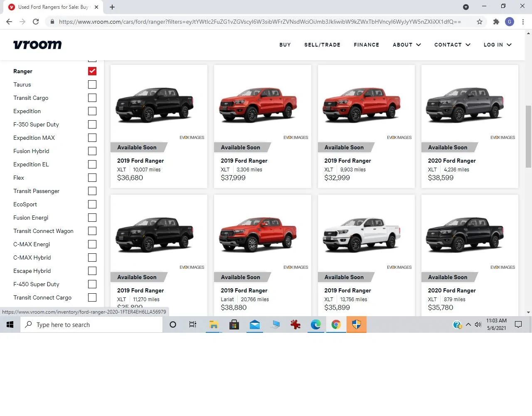Uncheck the Ranger model filter
532x416 pixels.
point(92,71)
